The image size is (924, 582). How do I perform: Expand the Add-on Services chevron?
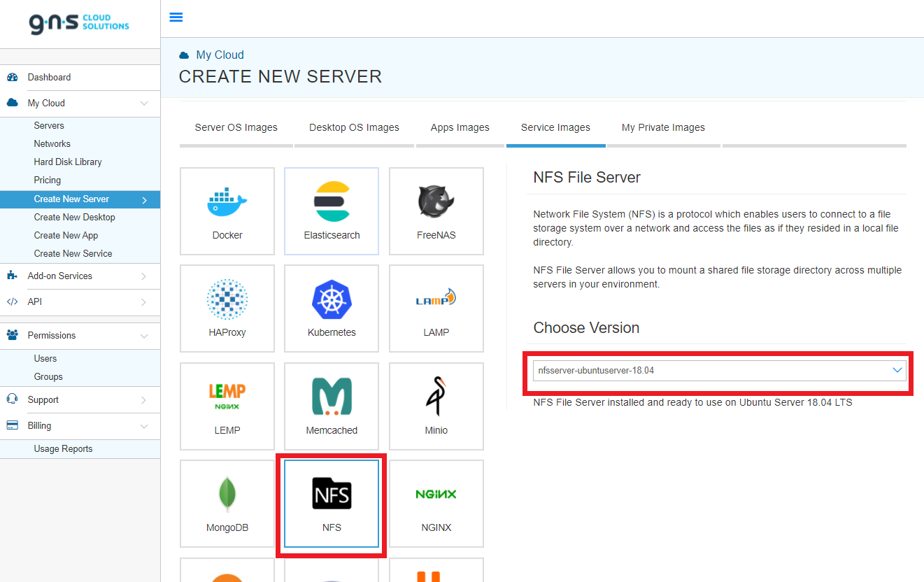[144, 276]
